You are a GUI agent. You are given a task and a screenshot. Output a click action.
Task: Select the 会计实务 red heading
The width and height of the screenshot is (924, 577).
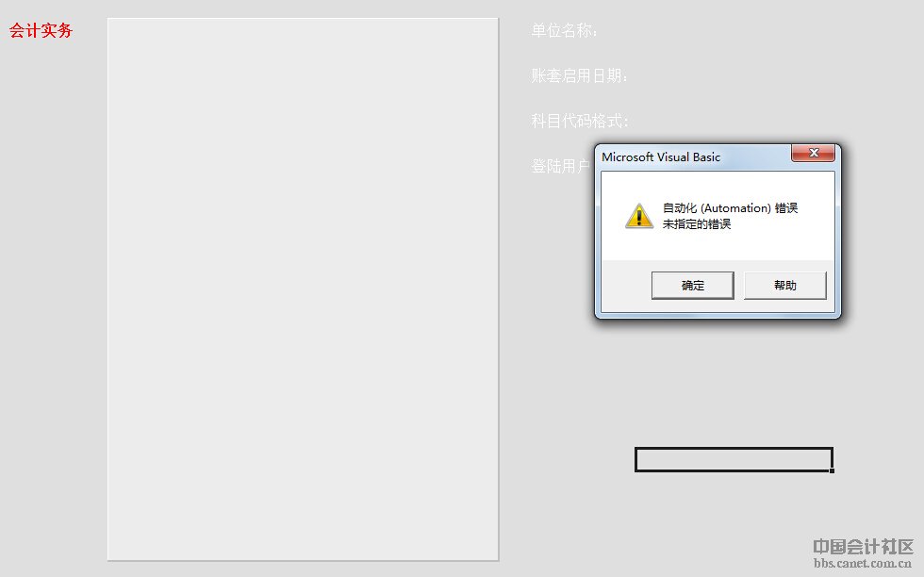41,30
